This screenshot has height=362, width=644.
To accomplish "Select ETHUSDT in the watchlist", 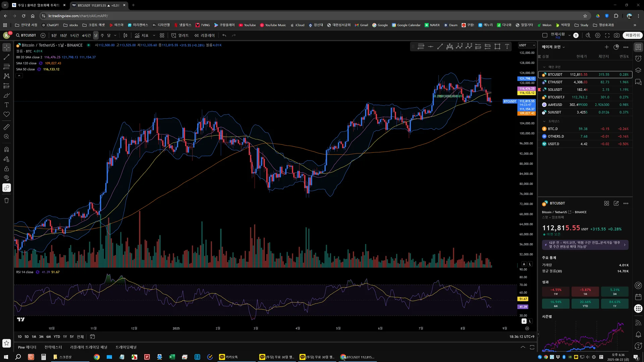I will coord(555,82).
